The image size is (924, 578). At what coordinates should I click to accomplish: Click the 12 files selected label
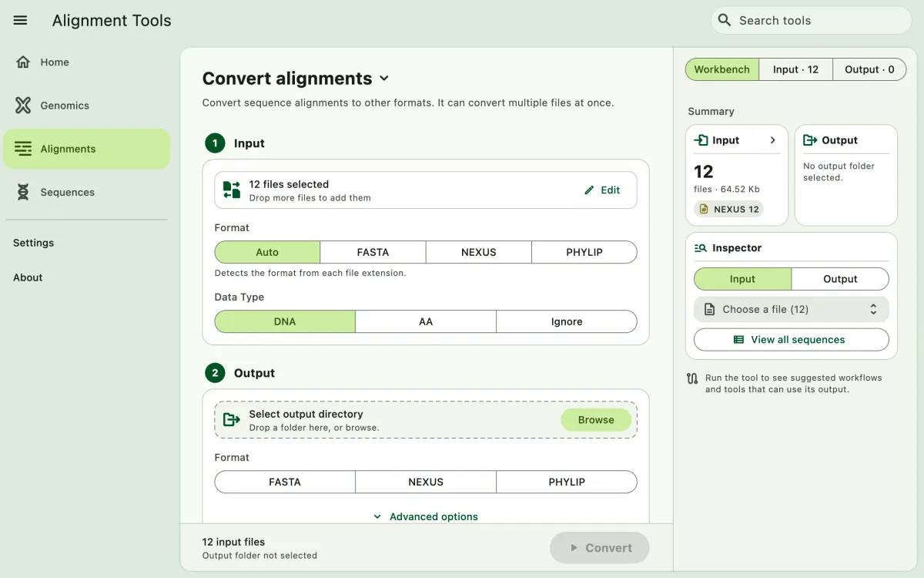tap(289, 184)
